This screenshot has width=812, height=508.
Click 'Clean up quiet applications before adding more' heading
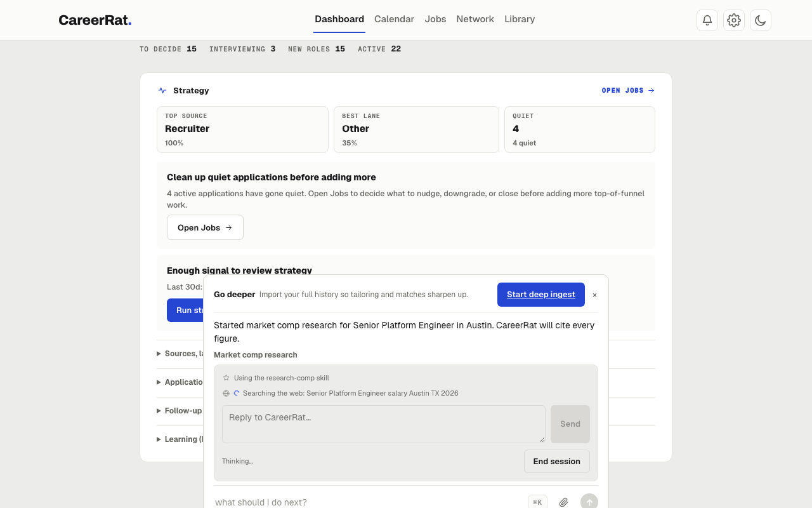[x=272, y=177]
